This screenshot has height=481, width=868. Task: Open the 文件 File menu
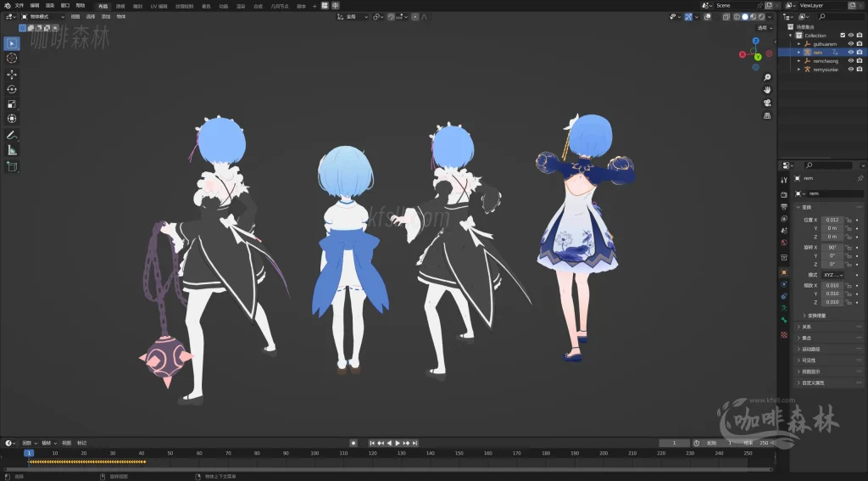pyautogui.click(x=19, y=6)
